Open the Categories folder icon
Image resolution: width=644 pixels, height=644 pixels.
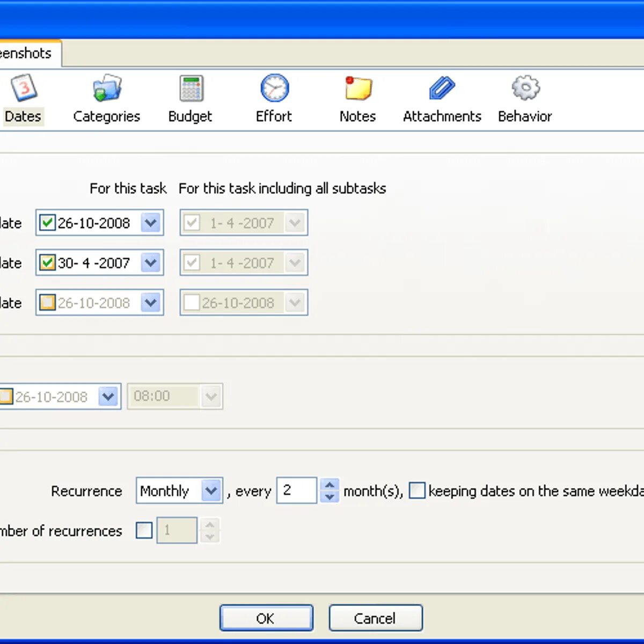[x=107, y=87]
